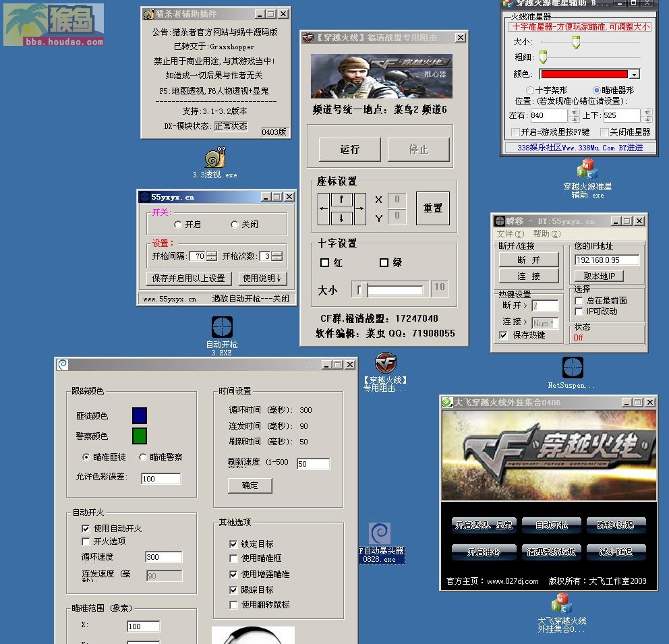
Task: Click the 瞬移 window title bar icon
Action: pos(499,221)
